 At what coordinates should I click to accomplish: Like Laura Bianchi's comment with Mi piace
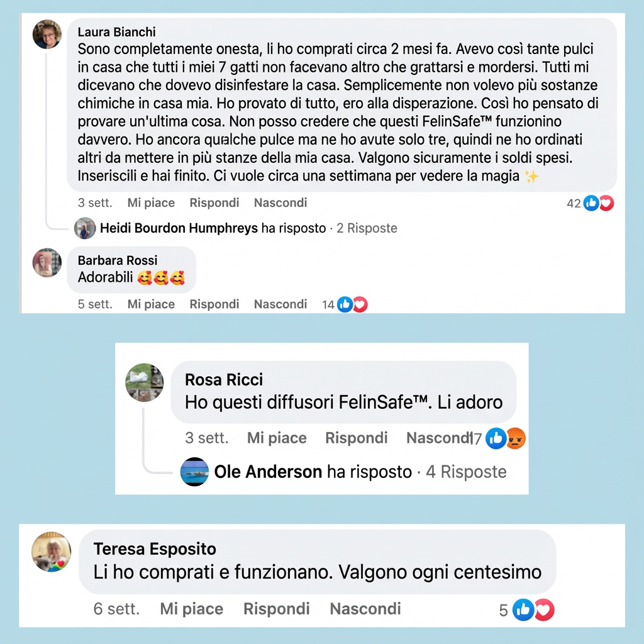point(151,203)
